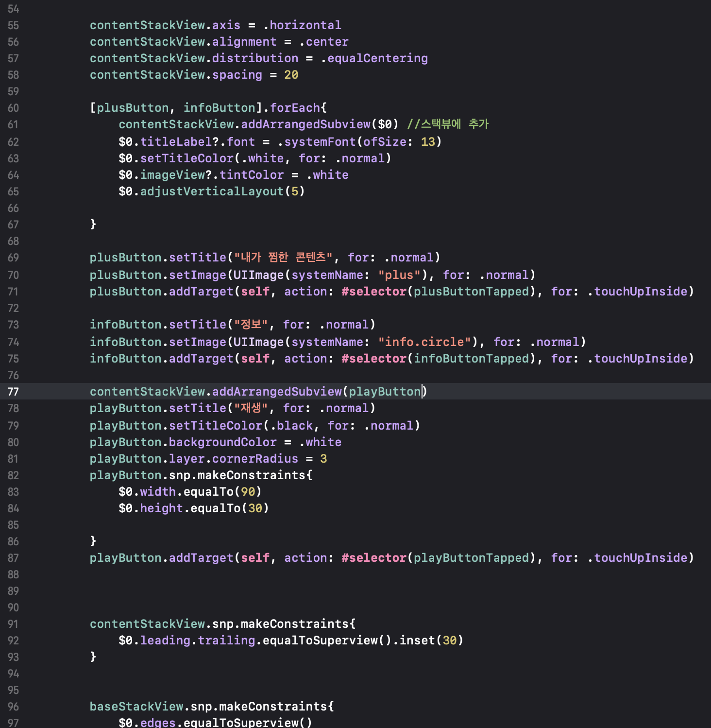Screen dimensions: 711x728
Task: Click 'tintColor' on line 64
Action: [251, 175]
